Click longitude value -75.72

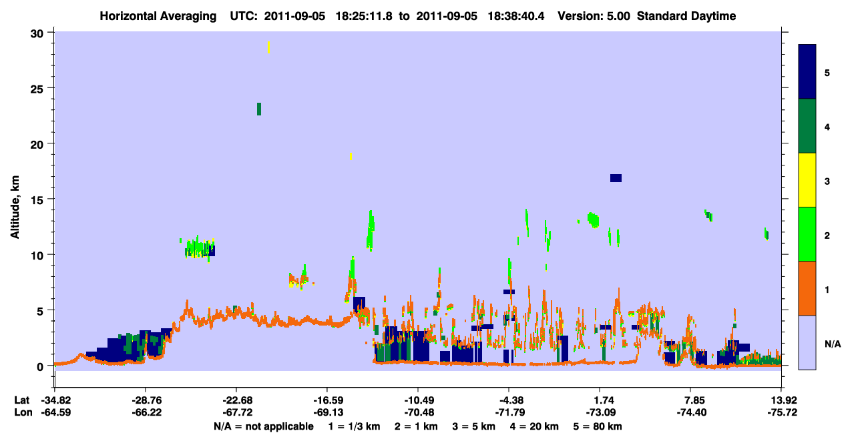coord(781,412)
